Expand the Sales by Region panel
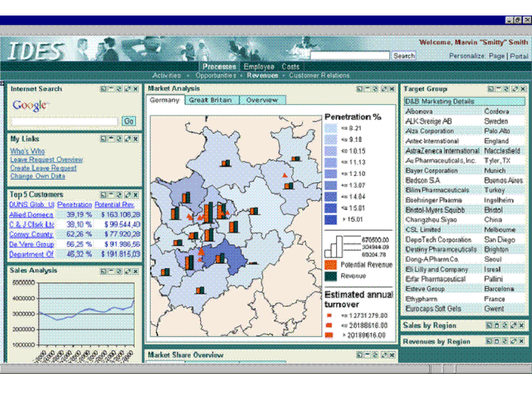 coord(497,325)
